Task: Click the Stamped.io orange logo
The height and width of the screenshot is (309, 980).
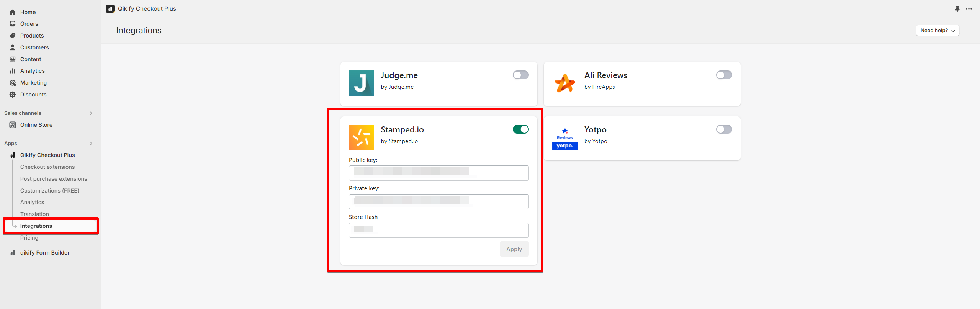Action: pos(361,137)
